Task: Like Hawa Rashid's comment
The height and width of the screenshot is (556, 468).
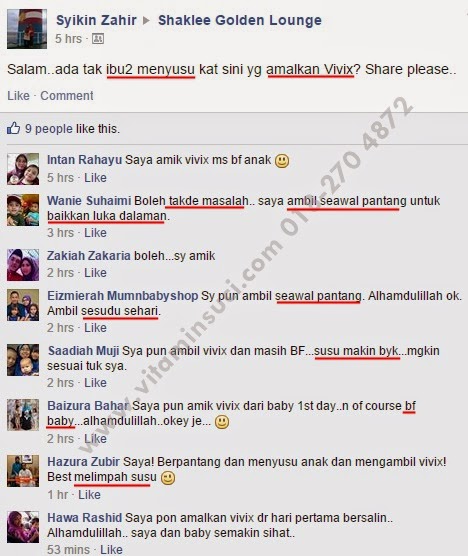Action: 111,550
